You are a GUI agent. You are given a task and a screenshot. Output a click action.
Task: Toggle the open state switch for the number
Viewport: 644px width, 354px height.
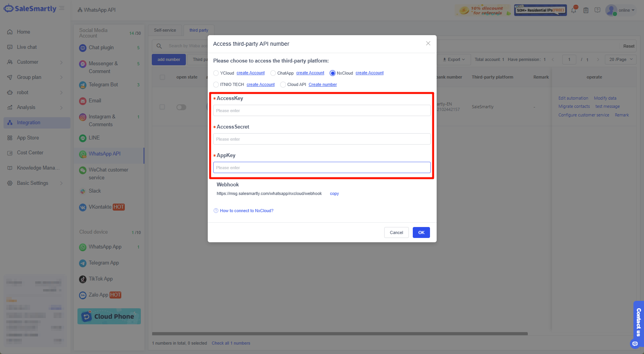181,107
